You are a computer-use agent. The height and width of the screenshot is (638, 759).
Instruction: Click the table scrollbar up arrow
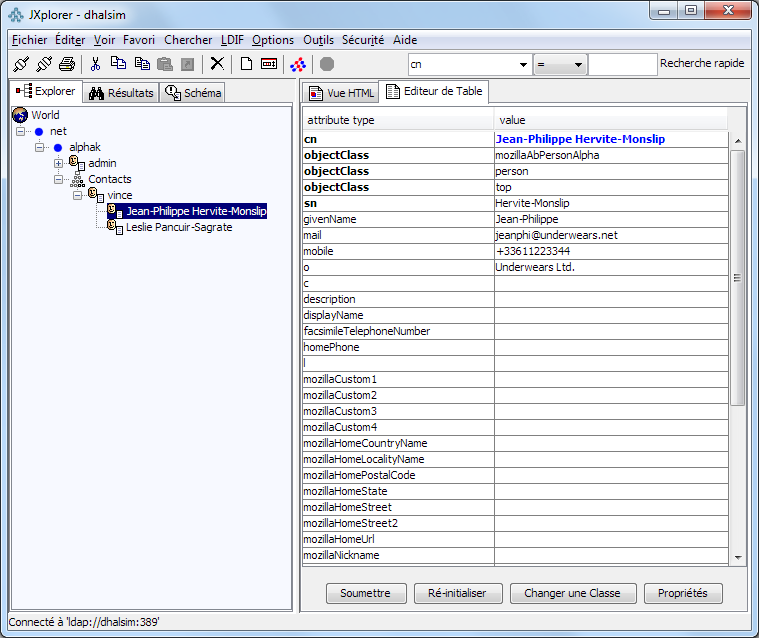[738, 141]
